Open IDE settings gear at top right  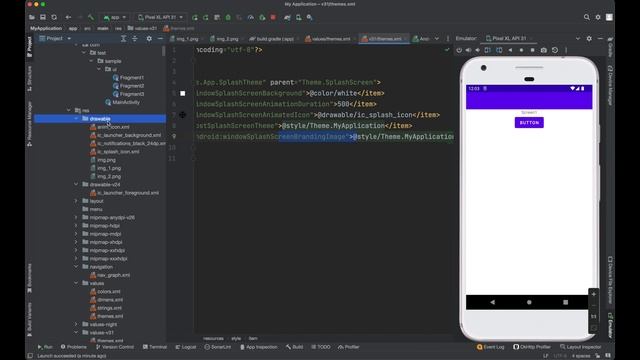click(598, 17)
